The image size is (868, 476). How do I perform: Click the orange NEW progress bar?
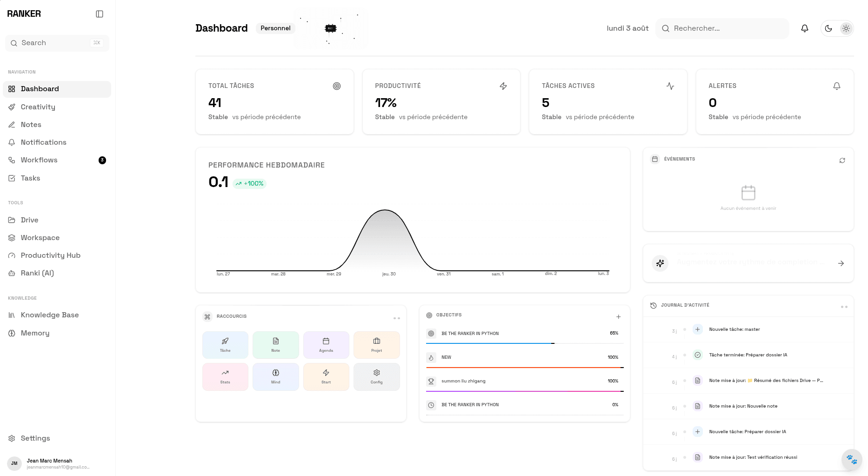[x=525, y=368]
